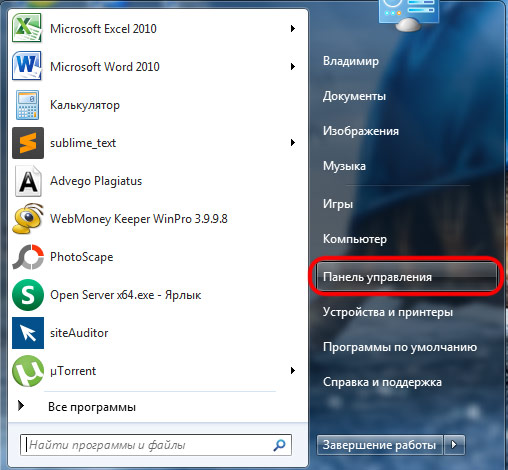Launch sublime_text icon
Screen dimensions: 508x470
coord(28,143)
